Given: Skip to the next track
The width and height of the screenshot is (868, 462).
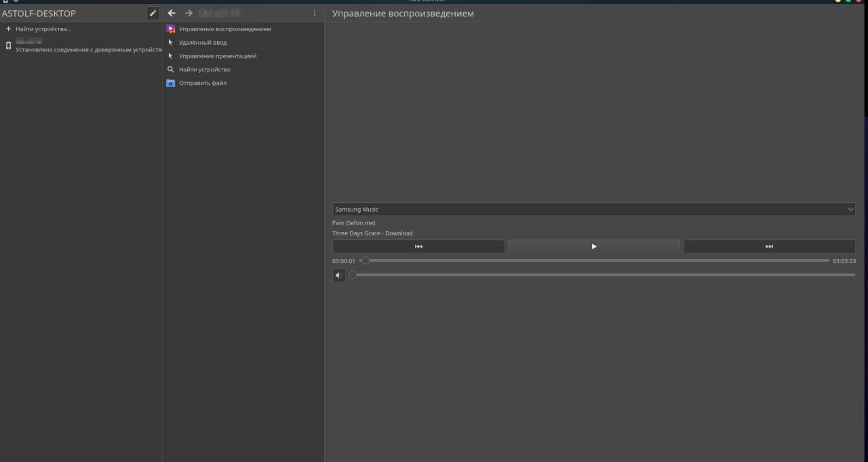Looking at the screenshot, I should click(x=769, y=246).
